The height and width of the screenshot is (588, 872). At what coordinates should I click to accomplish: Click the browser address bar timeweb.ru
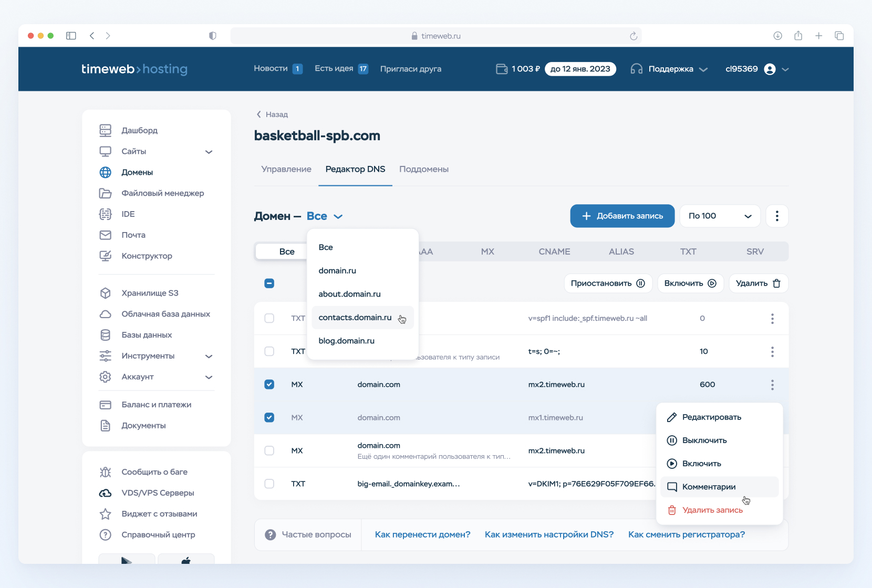click(x=436, y=36)
